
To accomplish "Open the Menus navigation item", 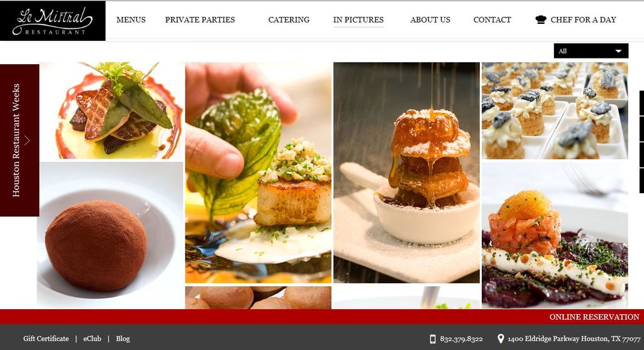I will coord(131,20).
